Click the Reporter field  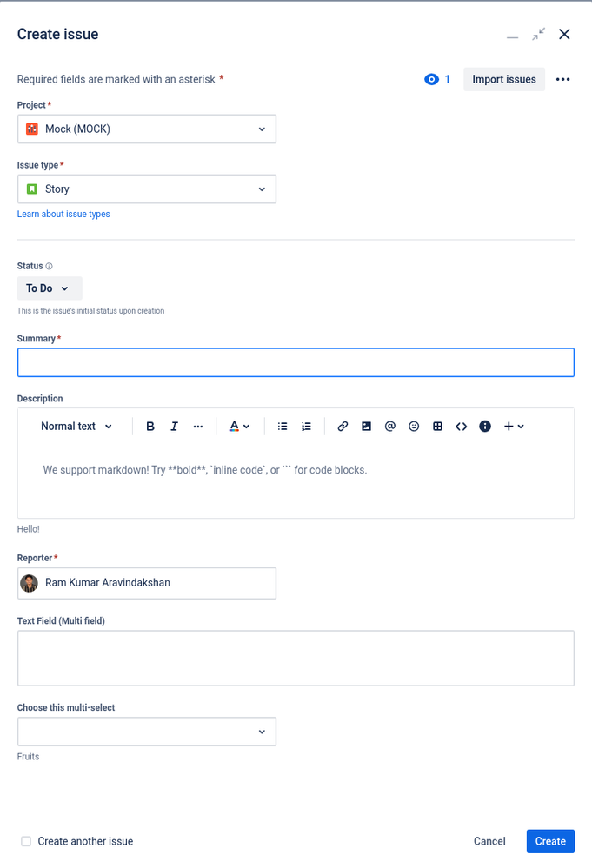pyautogui.click(x=147, y=583)
